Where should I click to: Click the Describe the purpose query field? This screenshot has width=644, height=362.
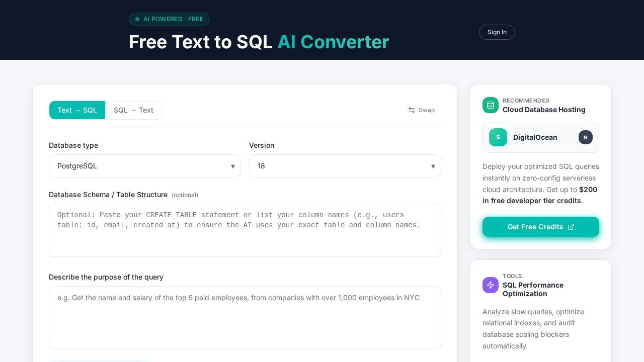tap(245, 318)
